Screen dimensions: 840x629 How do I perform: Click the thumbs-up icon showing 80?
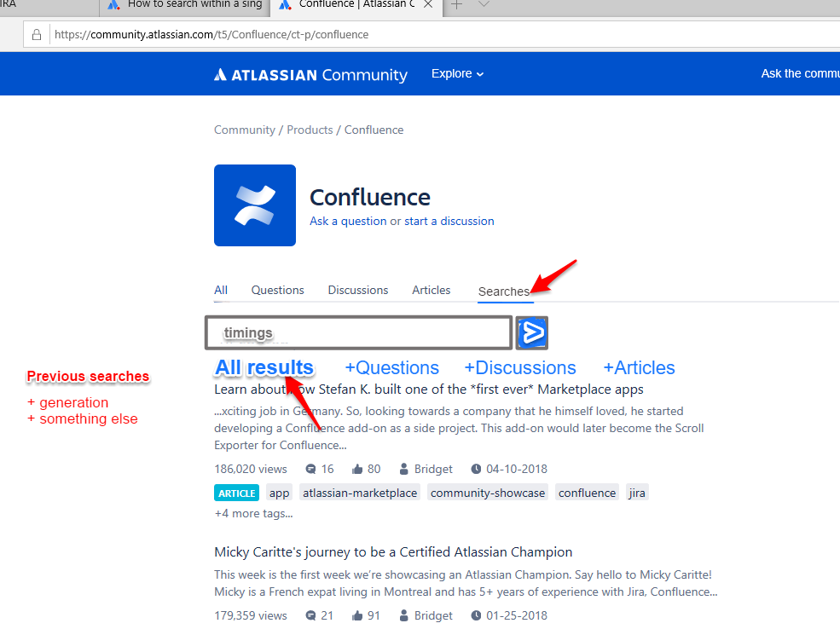[x=357, y=470]
